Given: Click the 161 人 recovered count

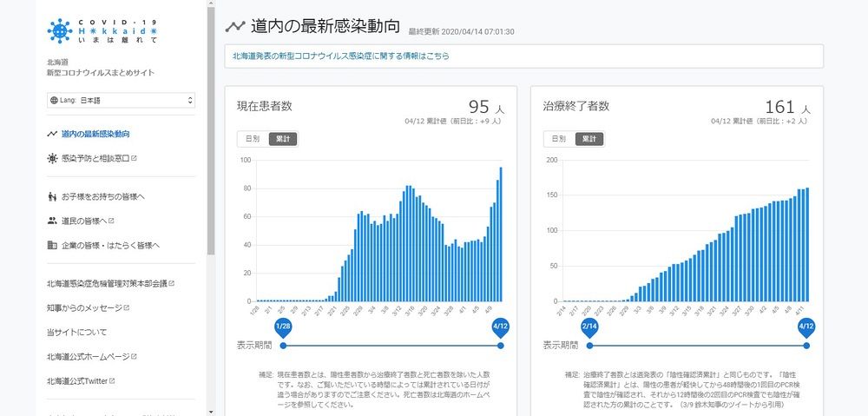Looking at the screenshot, I should pos(788,106).
